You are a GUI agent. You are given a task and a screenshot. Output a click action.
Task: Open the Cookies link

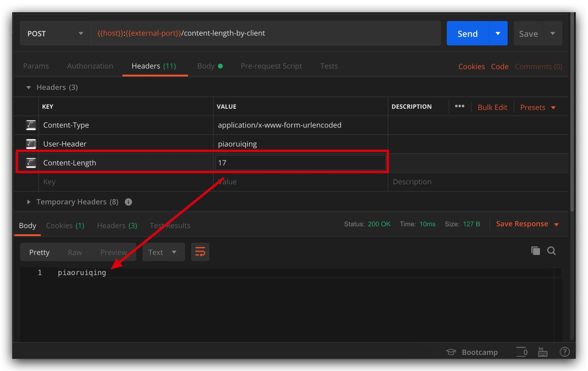click(x=471, y=67)
